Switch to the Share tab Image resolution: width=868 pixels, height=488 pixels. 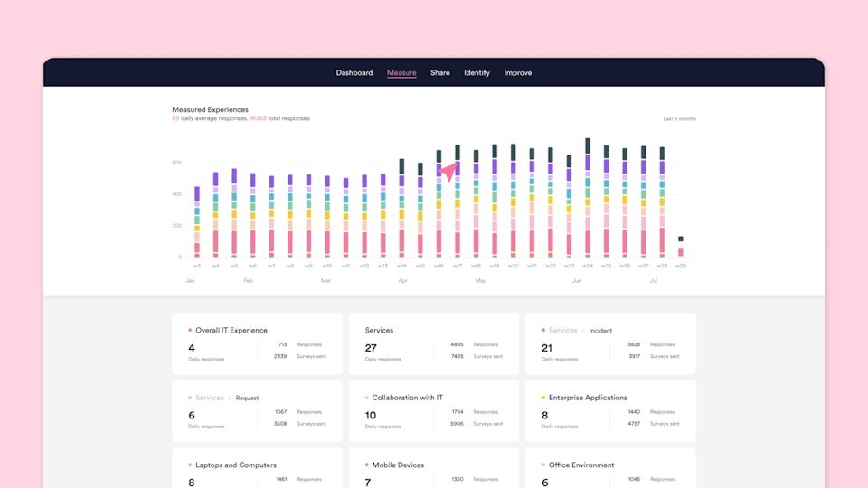(439, 73)
